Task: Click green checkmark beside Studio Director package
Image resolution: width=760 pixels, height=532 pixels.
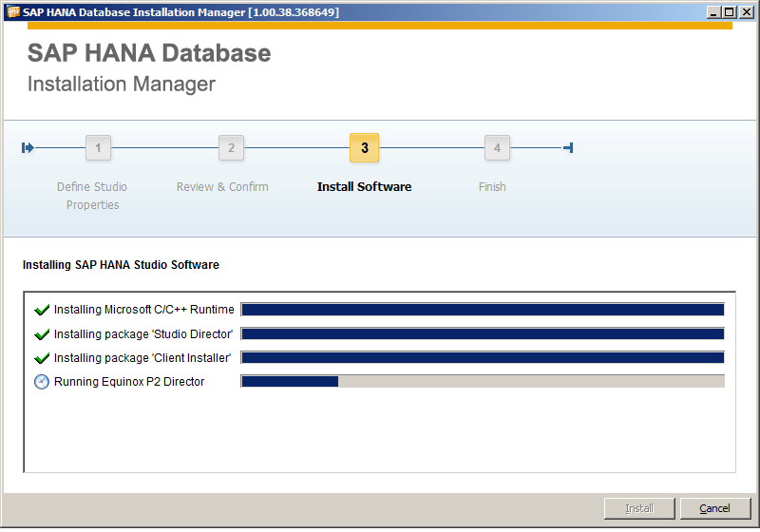Action: (41, 334)
